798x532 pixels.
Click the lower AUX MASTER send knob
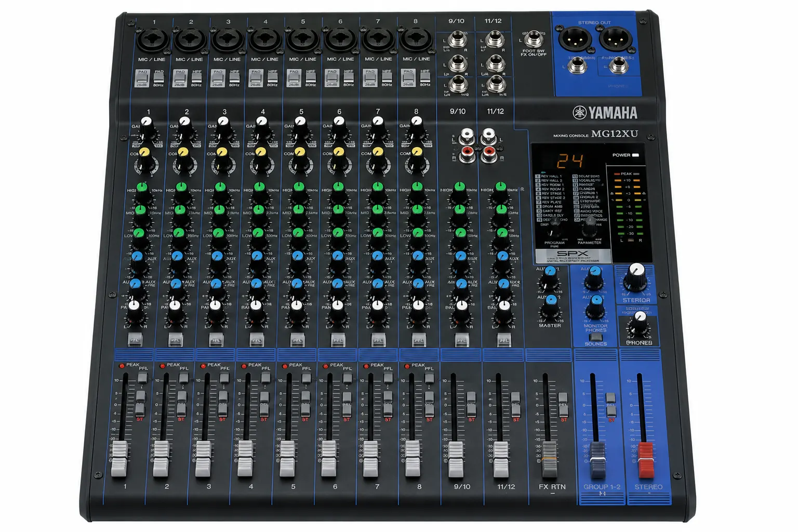550,308
